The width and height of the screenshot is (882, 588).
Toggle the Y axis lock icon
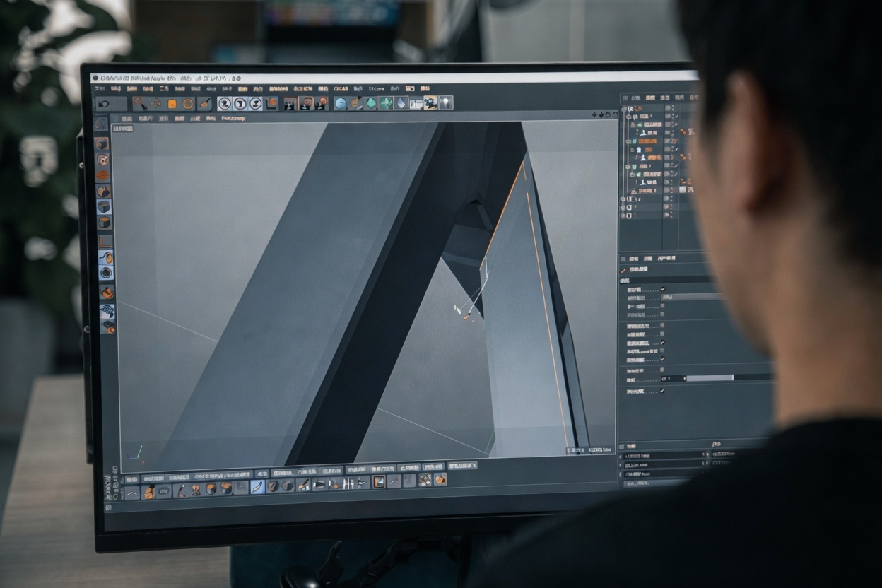click(240, 104)
